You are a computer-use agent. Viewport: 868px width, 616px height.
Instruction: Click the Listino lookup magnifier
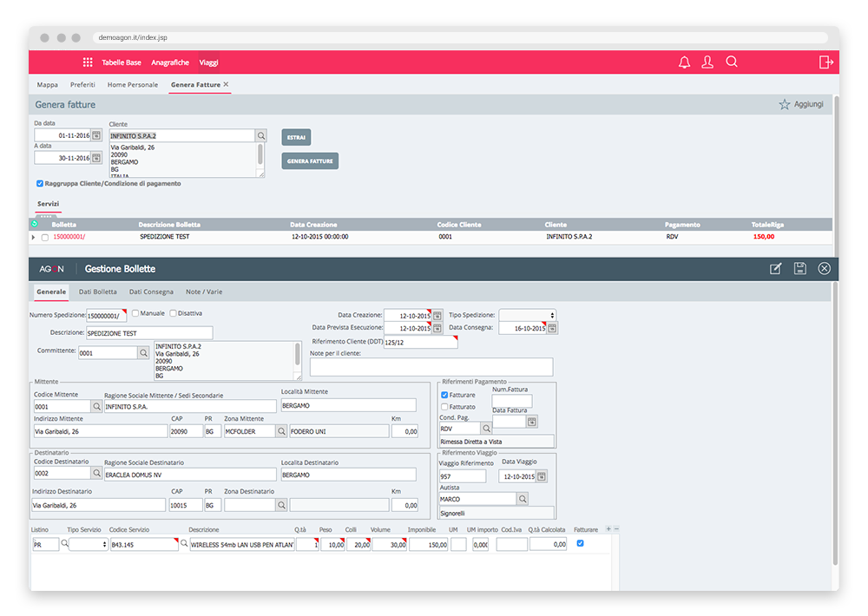pos(64,544)
